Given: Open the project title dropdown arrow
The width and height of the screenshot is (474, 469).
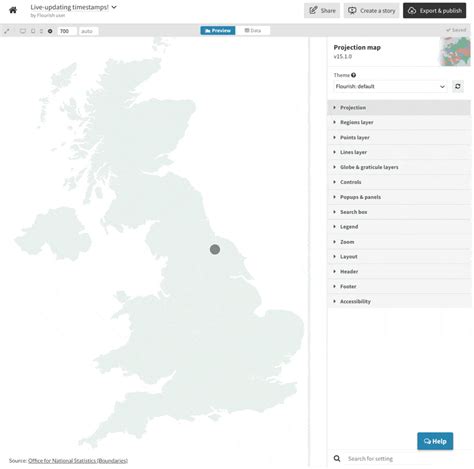Looking at the screenshot, I should click(x=114, y=7).
